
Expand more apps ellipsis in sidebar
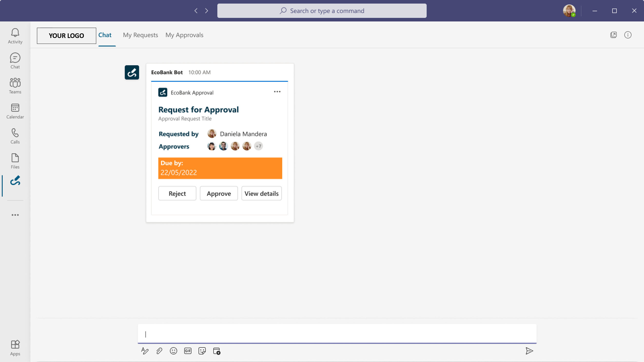15,215
